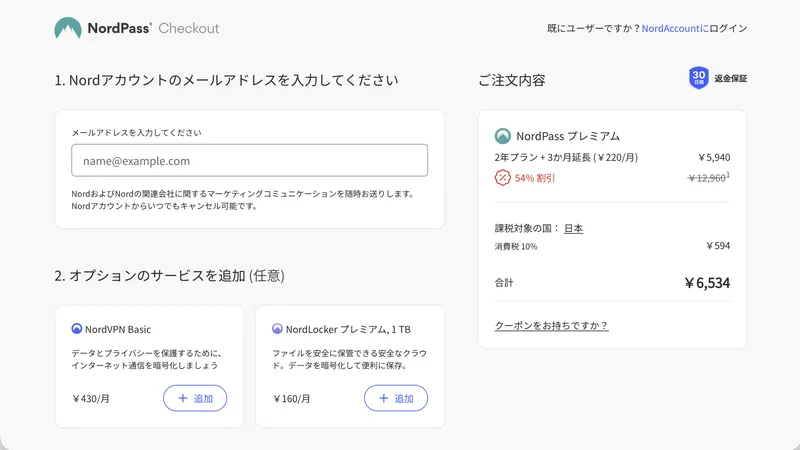Image resolution: width=800 pixels, height=450 pixels.
Task: Click the NordVPN Basic title text
Action: (118, 330)
